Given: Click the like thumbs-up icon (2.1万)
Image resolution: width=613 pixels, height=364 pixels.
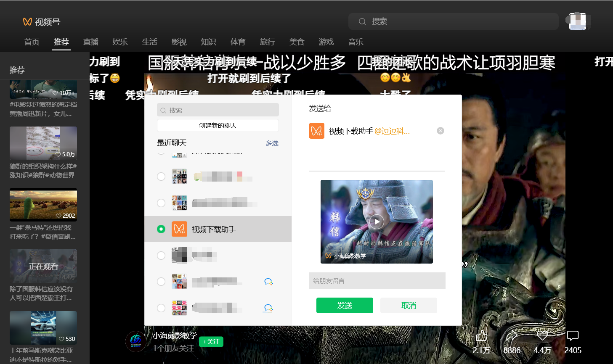Looking at the screenshot, I should pyautogui.click(x=481, y=336).
